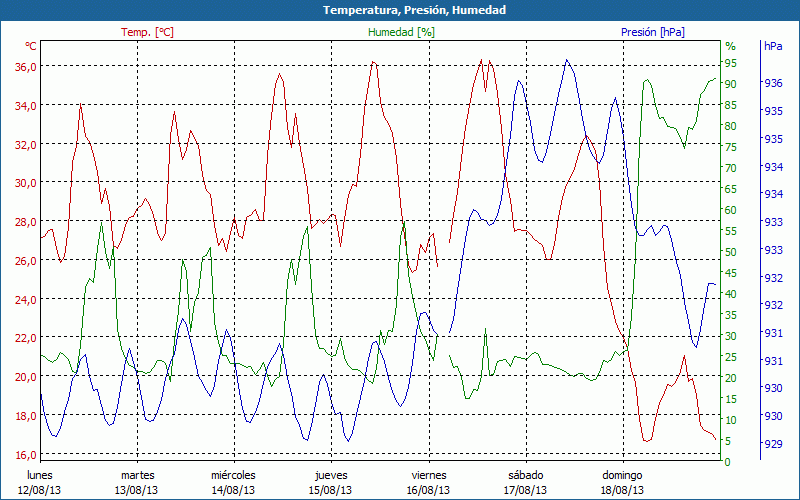
Task: Click the red '°C' axis unit label
Action: tap(30, 46)
